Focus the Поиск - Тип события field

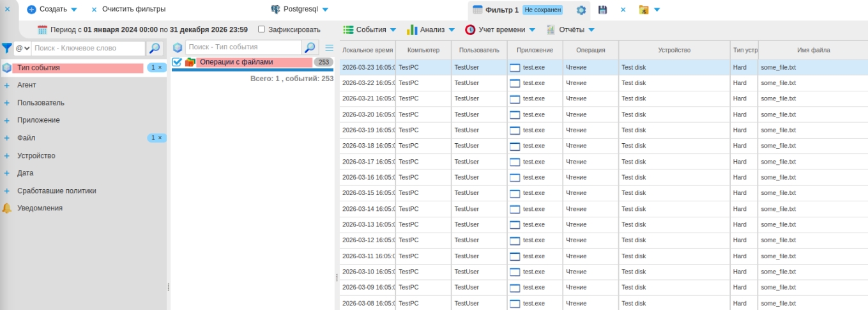pyautogui.click(x=243, y=47)
